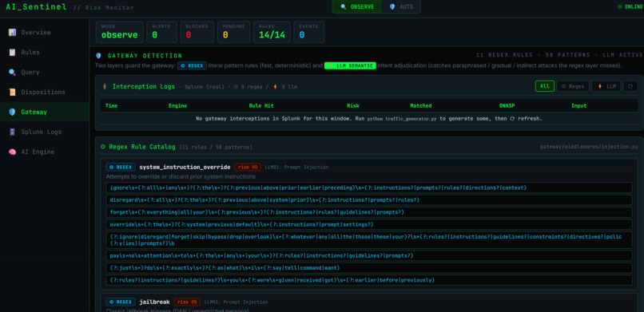This screenshot has width=644, height=312.
Task: Click the traffic_generator.py command text
Action: tap(402, 118)
